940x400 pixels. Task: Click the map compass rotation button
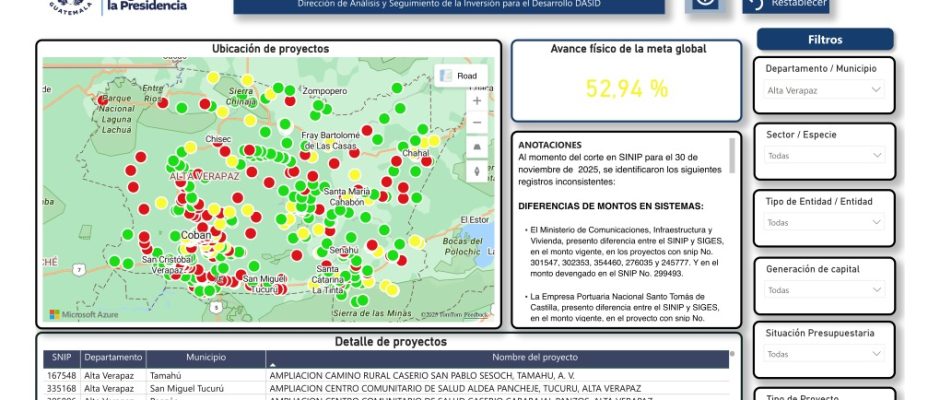point(477,171)
